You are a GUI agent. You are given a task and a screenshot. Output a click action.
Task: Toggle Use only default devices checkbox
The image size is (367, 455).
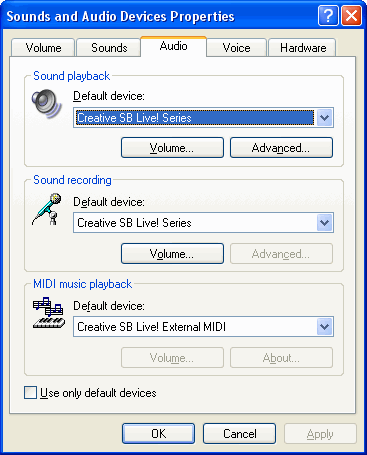click(x=30, y=393)
